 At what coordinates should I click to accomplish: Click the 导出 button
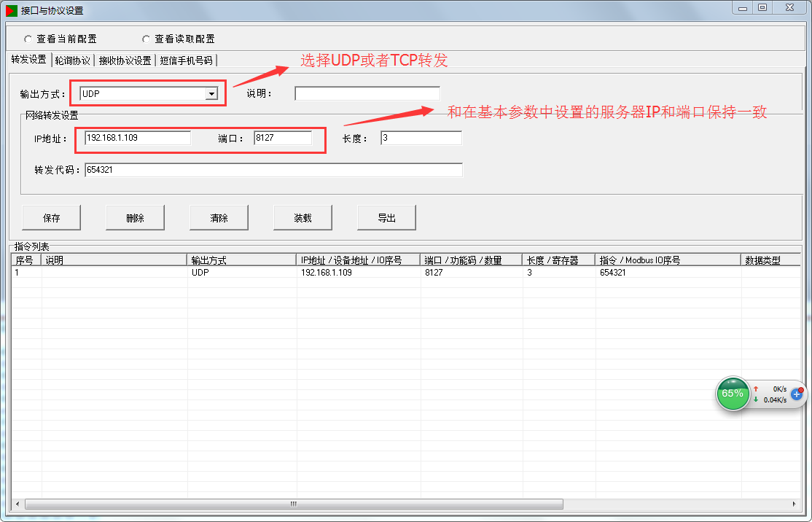(x=386, y=217)
